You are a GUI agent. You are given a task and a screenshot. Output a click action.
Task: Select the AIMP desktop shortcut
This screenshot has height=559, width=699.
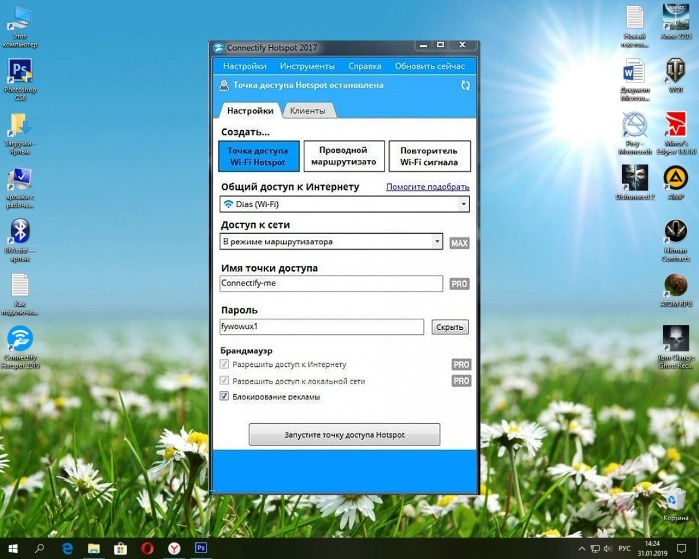click(x=676, y=182)
